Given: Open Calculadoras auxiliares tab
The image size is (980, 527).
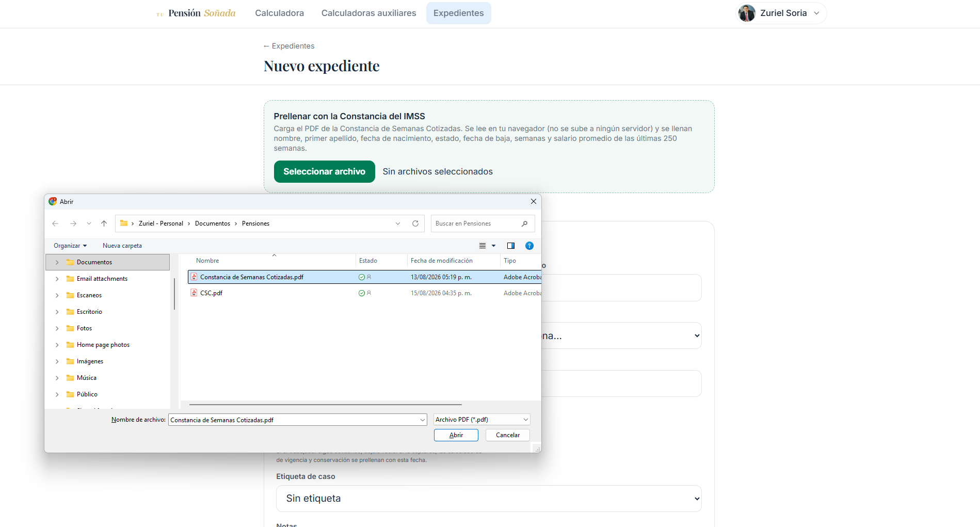Looking at the screenshot, I should (369, 13).
